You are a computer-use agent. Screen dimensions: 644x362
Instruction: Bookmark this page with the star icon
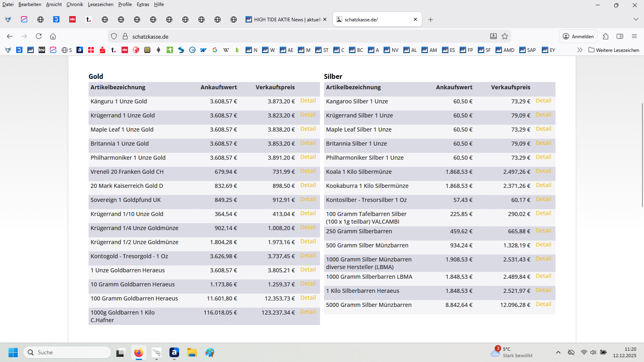point(505,36)
